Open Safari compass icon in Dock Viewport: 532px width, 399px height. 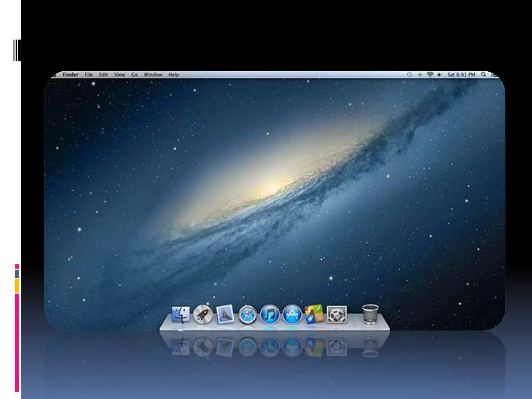pos(247,315)
